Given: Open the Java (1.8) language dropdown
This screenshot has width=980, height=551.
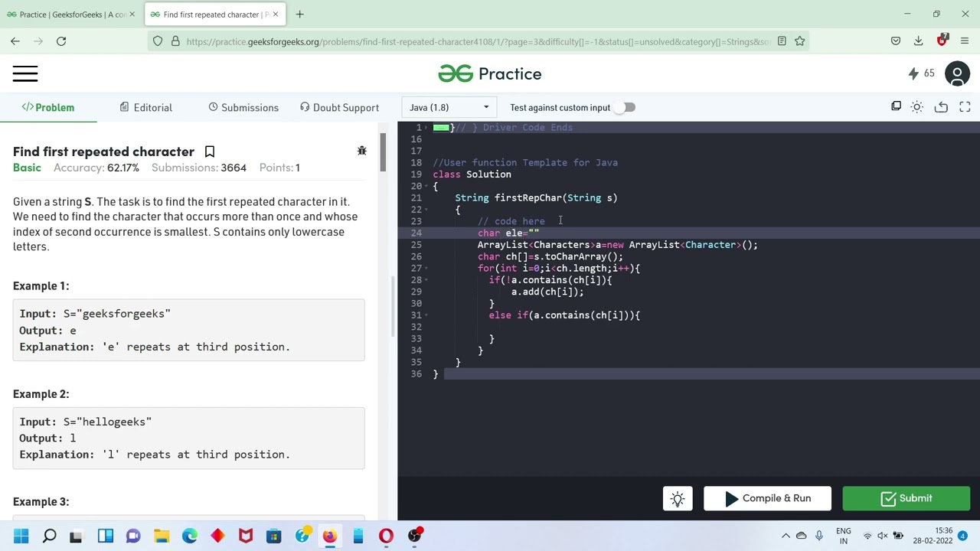Looking at the screenshot, I should click(x=449, y=107).
